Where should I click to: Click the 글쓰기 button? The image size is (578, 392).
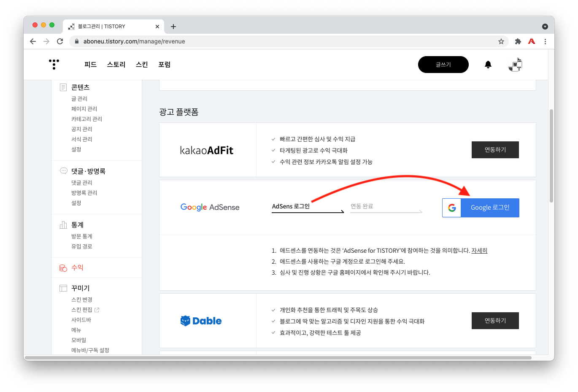click(443, 65)
